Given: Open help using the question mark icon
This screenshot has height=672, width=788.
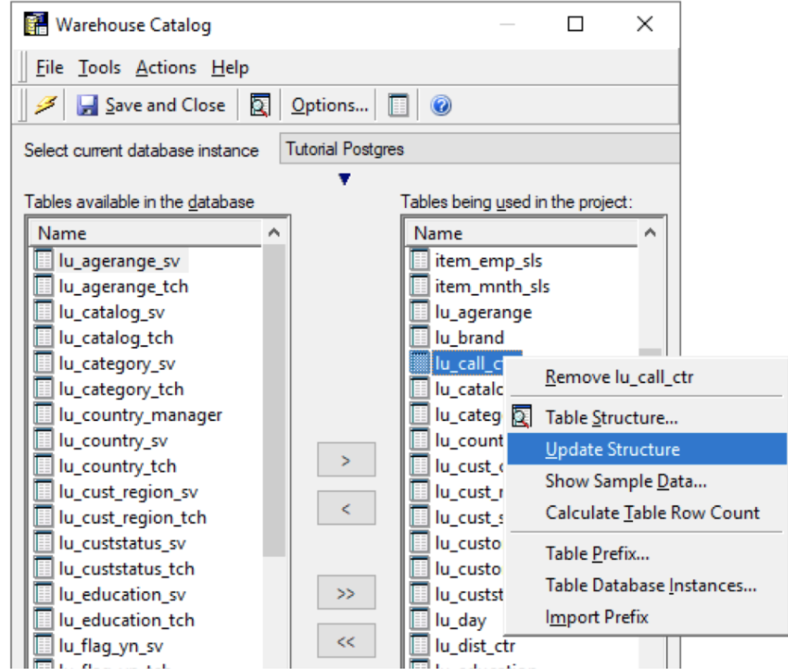Looking at the screenshot, I should point(439,104).
